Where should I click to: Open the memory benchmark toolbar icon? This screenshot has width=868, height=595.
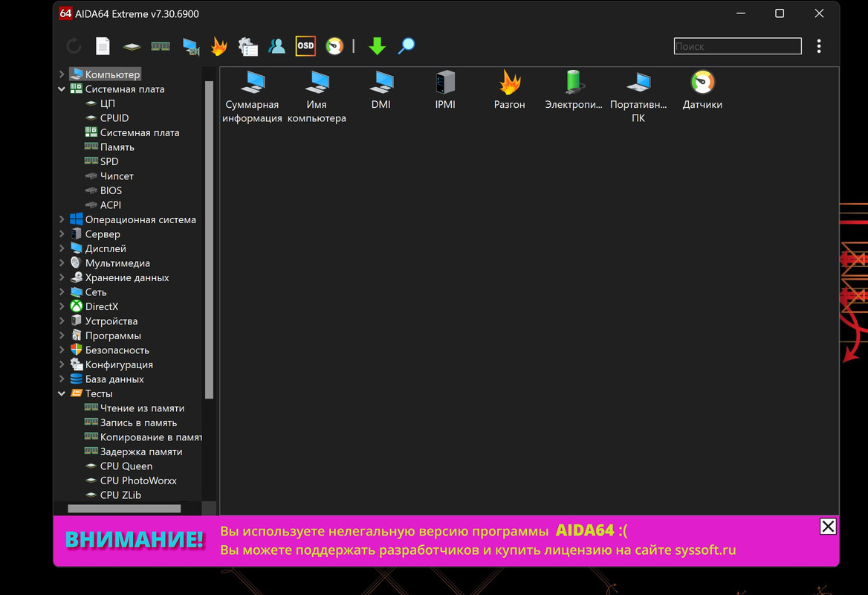click(x=161, y=46)
